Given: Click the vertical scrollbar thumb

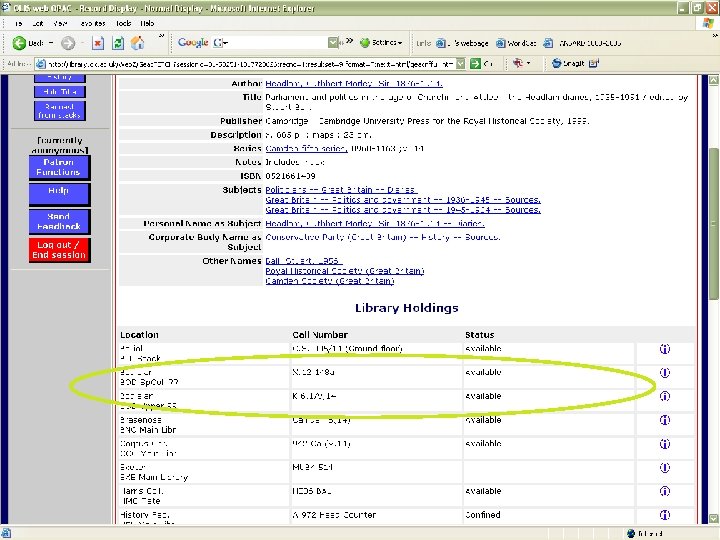Looking at the screenshot, I should [x=714, y=224].
